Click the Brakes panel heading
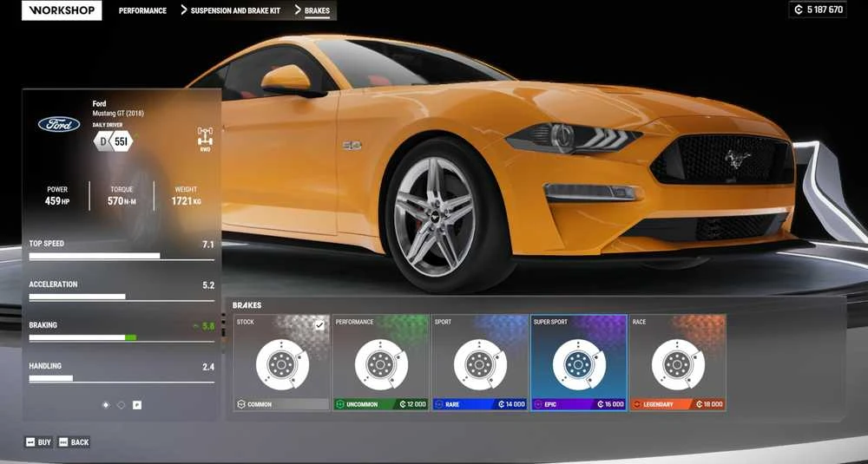The image size is (868, 464). (x=247, y=305)
